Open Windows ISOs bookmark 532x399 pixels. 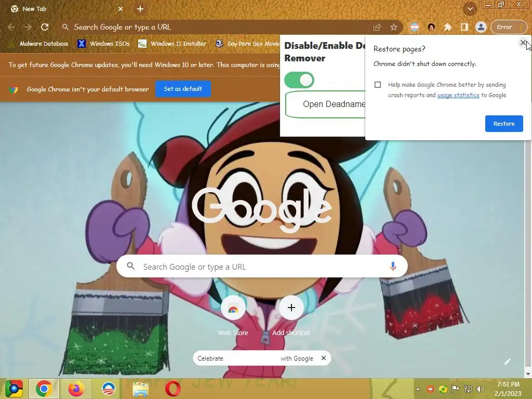(103, 44)
